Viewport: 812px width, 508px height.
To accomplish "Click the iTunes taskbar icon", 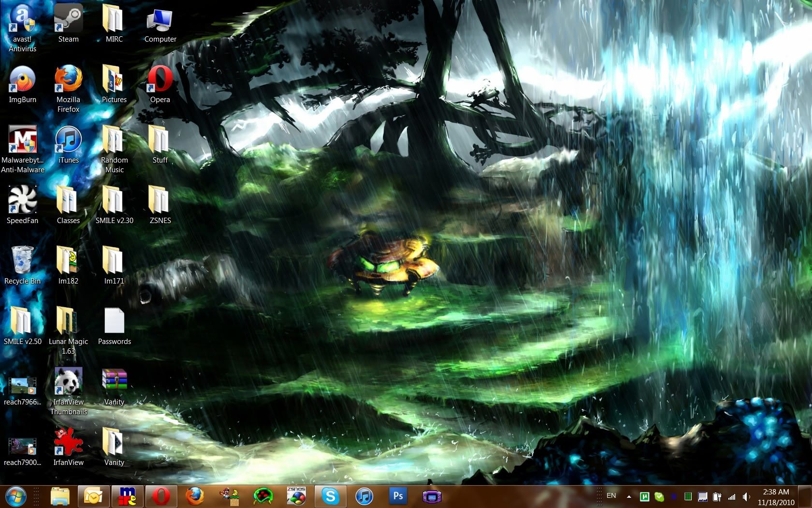I will [364, 496].
